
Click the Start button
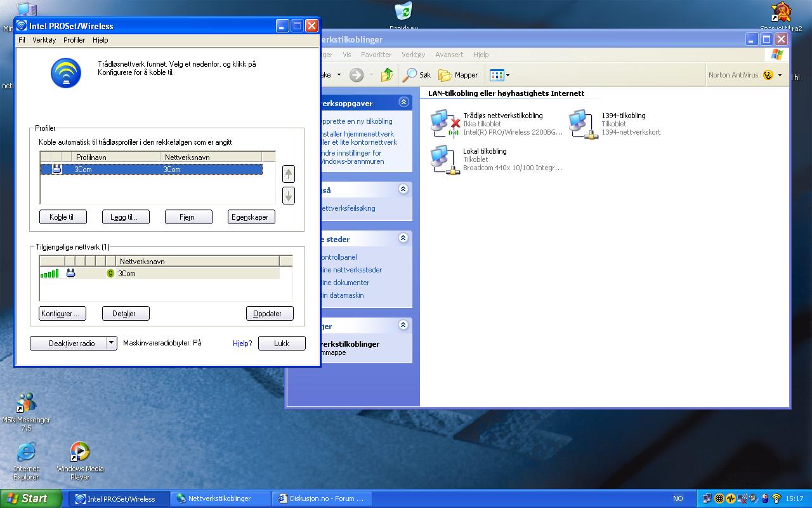tap(30, 498)
